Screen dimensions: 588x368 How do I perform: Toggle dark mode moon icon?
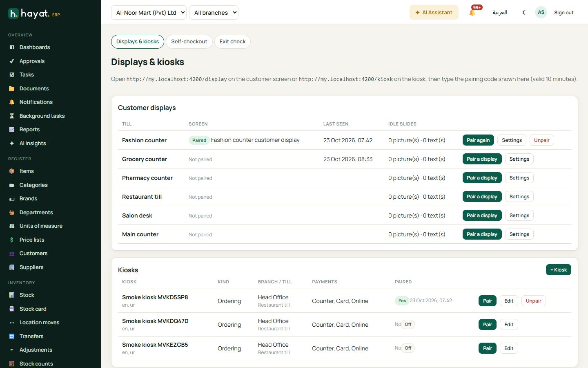(524, 13)
